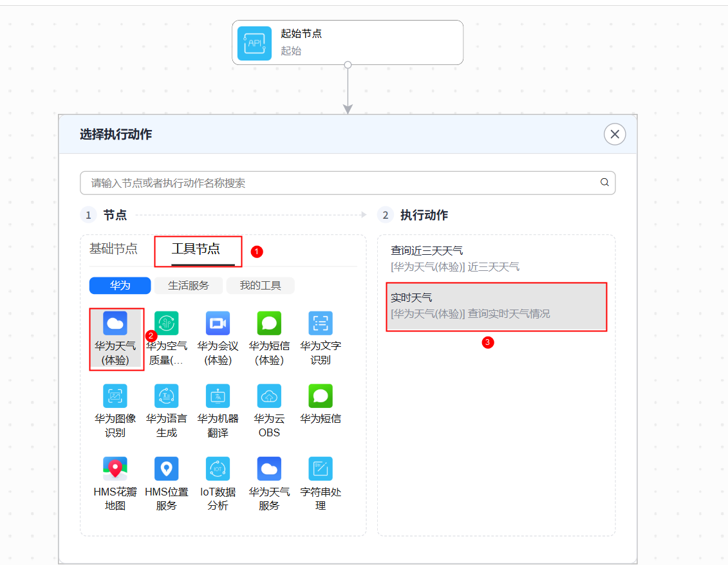Pick the 华为语言生成 tool icon
Viewport: 728px width, 565px height.
pyautogui.click(x=166, y=396)
